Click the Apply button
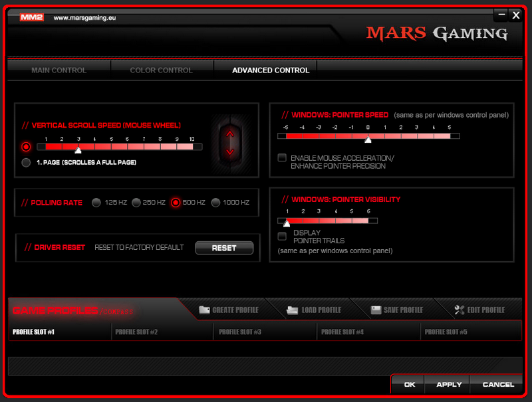The height and width of the screenshot is (402, 532). click(448, 384)
